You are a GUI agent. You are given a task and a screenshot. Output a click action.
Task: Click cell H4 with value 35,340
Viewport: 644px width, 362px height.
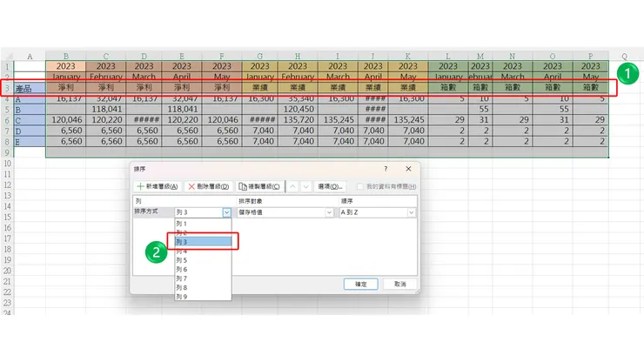pyautogui.click(x=298, y=98)
